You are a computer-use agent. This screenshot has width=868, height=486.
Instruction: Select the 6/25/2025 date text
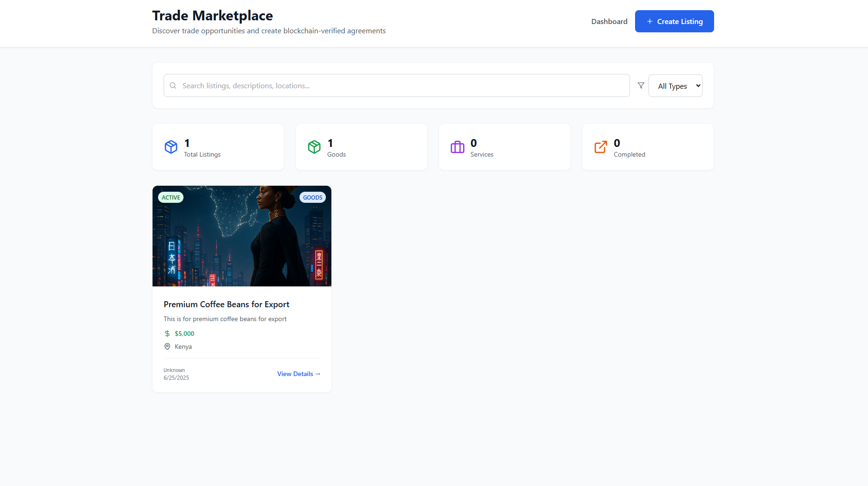pos(176,377)
